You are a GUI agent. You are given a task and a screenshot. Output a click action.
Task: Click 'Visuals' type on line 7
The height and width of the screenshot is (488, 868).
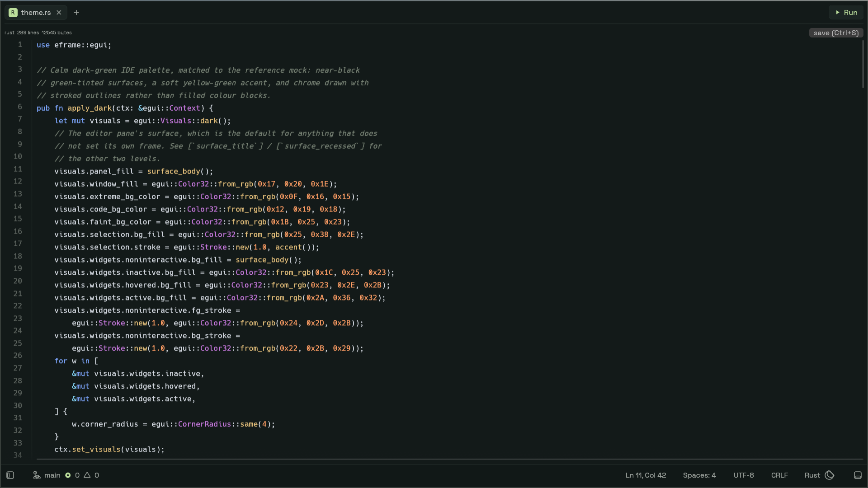[176, 121]
